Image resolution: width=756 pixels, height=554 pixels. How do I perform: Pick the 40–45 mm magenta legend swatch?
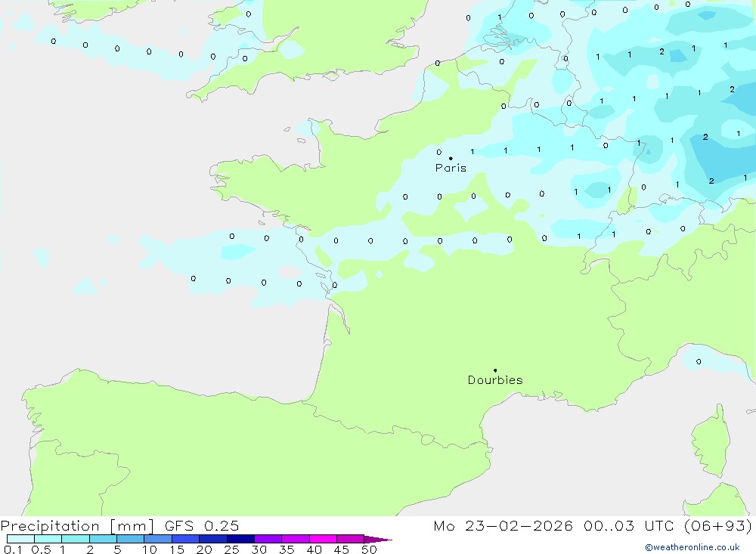pyautogui.click(x=323, y=539)
